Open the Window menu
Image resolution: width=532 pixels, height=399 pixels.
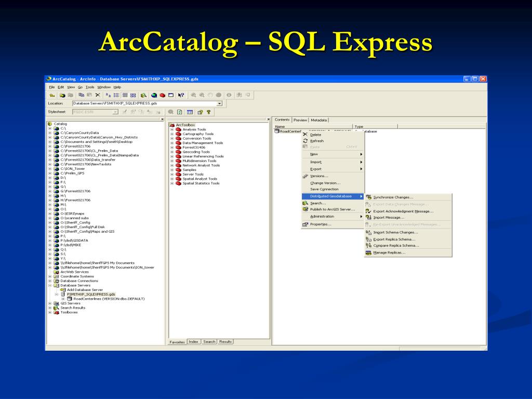(104, 87)
